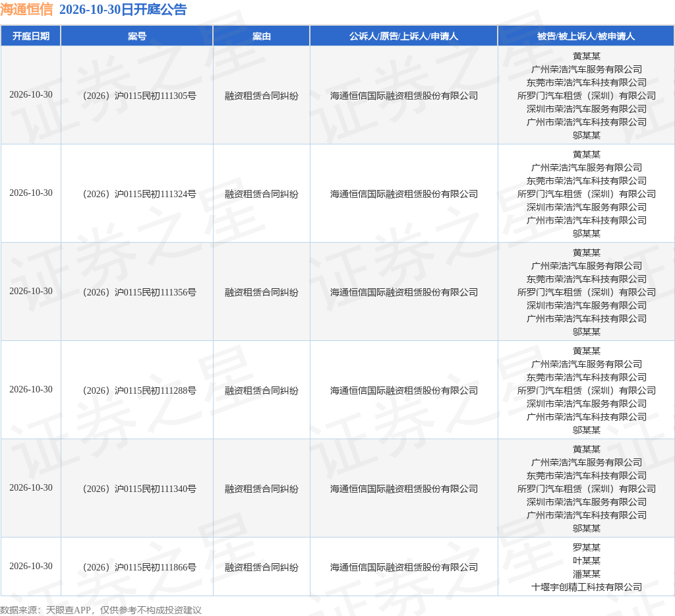Click the 案号 column header
The image size is (675, 616).
tap(137, 36)
